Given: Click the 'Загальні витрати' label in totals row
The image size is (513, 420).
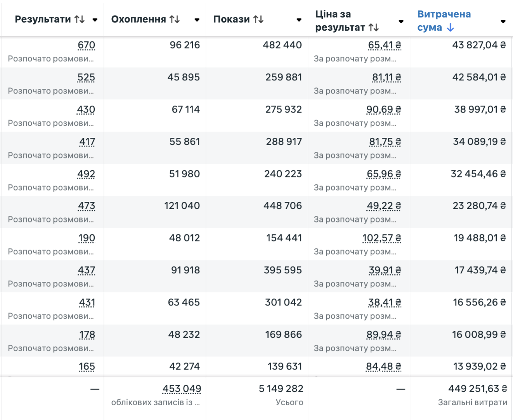Looking at the screenshot, I should tap(473, 403).
